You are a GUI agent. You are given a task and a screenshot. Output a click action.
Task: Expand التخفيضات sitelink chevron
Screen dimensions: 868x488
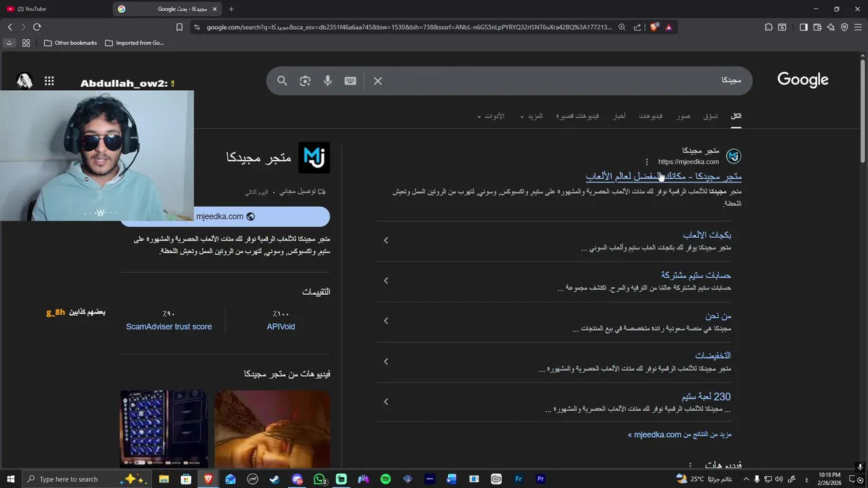[x=386, y=361]
